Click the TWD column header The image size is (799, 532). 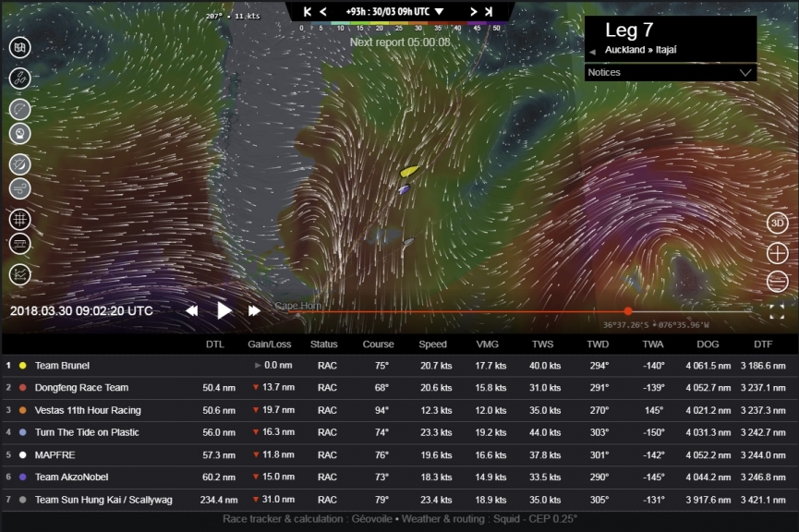coord(598,344)
